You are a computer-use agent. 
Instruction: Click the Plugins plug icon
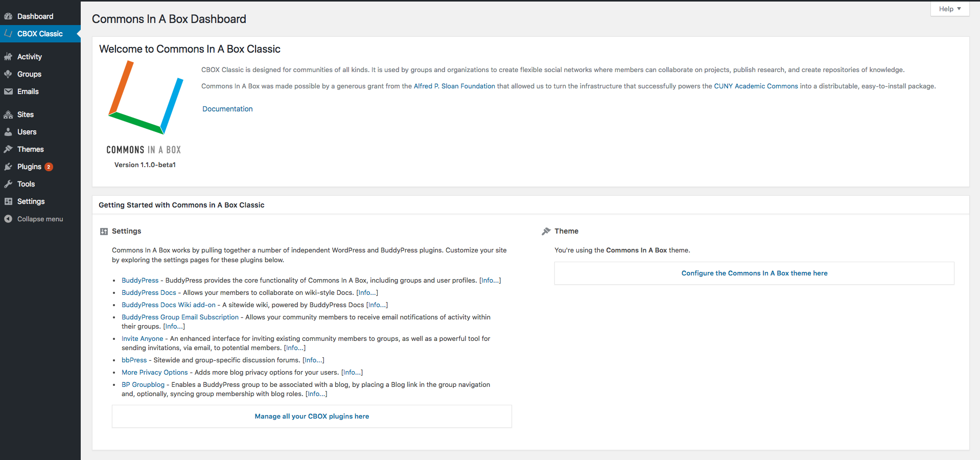[8, 167]
